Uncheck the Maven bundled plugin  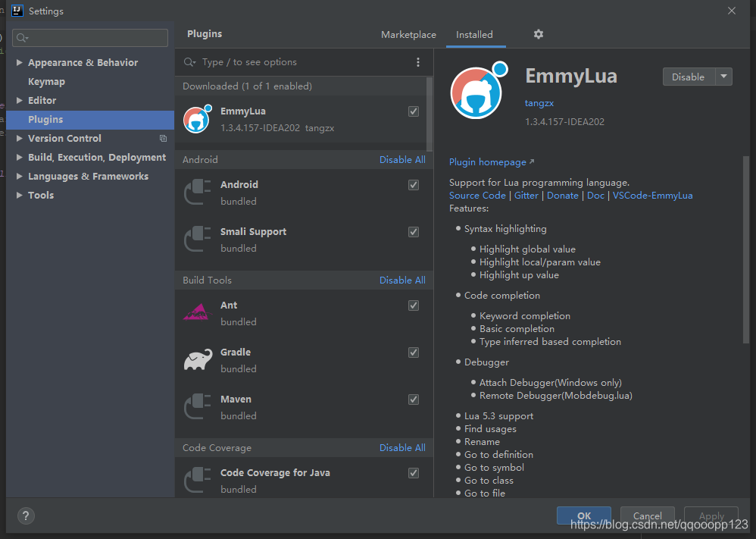414,400
